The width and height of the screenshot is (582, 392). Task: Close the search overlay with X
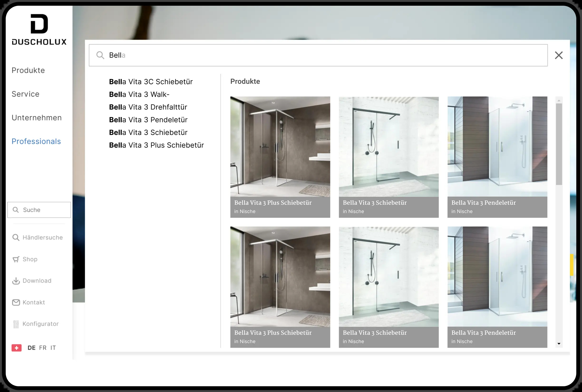559,55
